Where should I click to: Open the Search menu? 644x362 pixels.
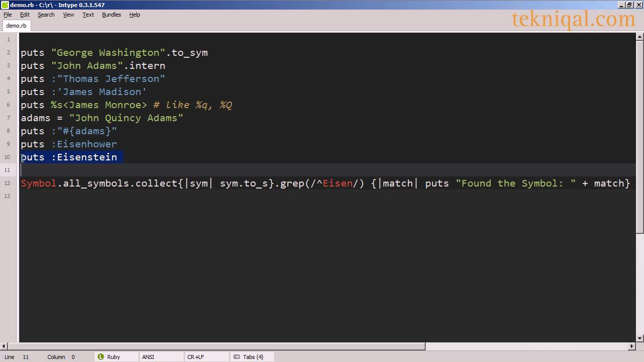[x=46, y=15]
